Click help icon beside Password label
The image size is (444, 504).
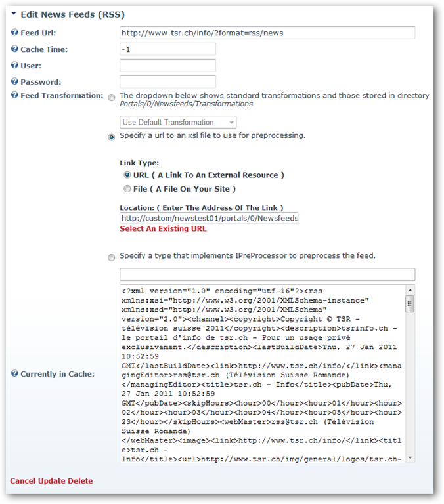[14, 81]
